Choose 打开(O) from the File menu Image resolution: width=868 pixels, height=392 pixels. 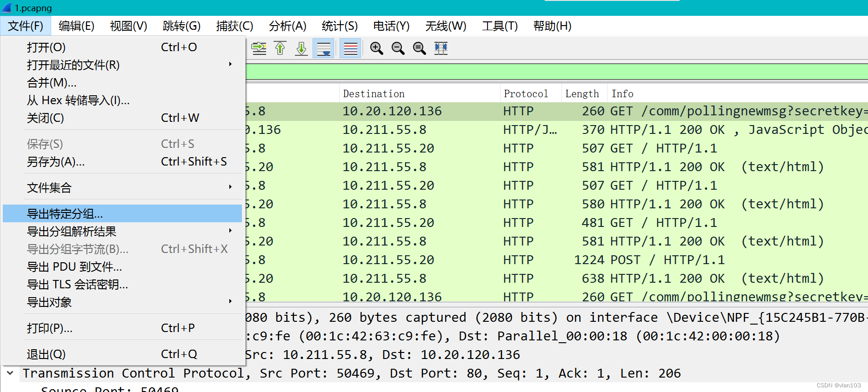click(122, 47)
